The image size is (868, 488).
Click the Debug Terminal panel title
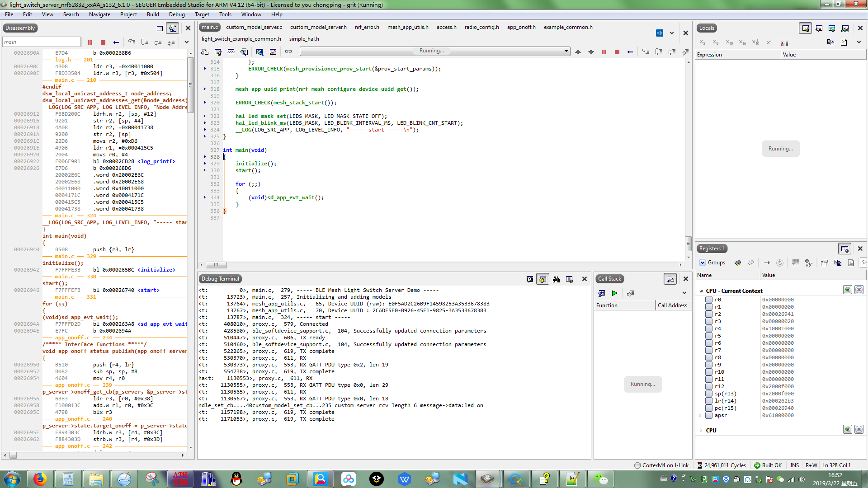tap(220, 279)
